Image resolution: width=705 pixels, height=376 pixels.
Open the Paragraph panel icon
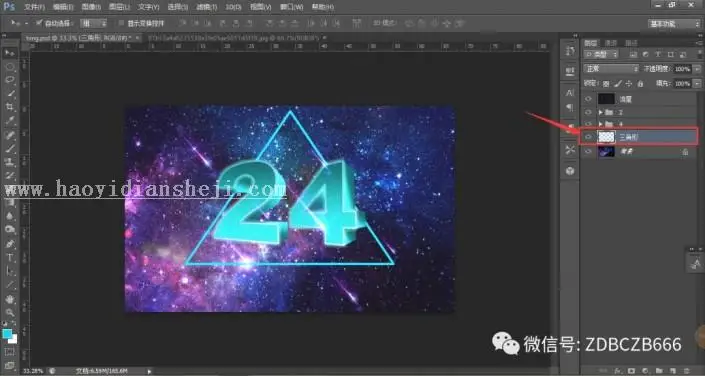pyautogui.click(x=570, y=107)
